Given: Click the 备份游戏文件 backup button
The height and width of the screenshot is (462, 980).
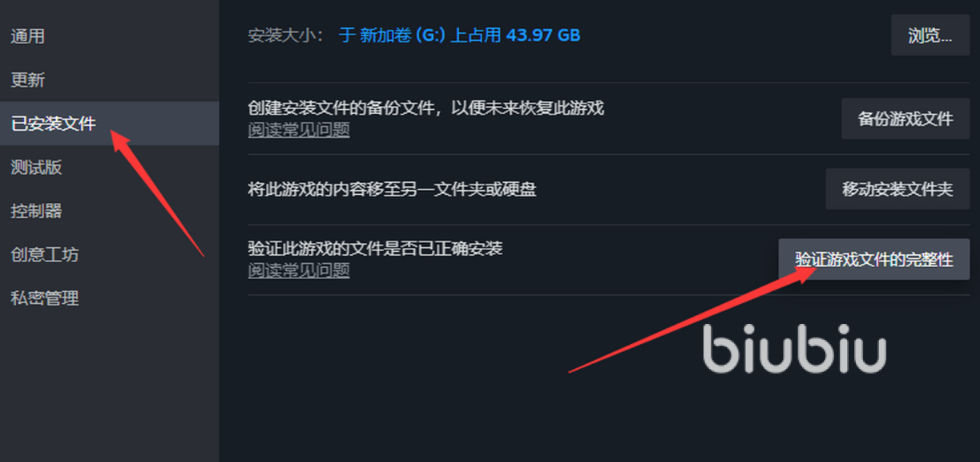Looking at the screenshot, I should tap(905, 119).
